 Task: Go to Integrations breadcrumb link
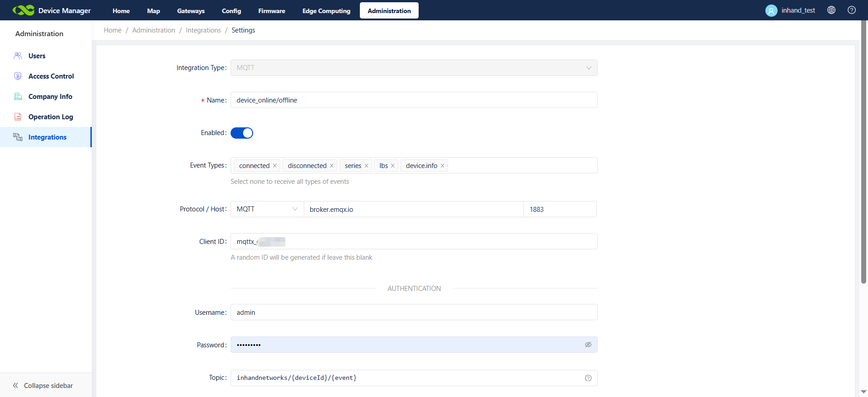tap(203, 30)
